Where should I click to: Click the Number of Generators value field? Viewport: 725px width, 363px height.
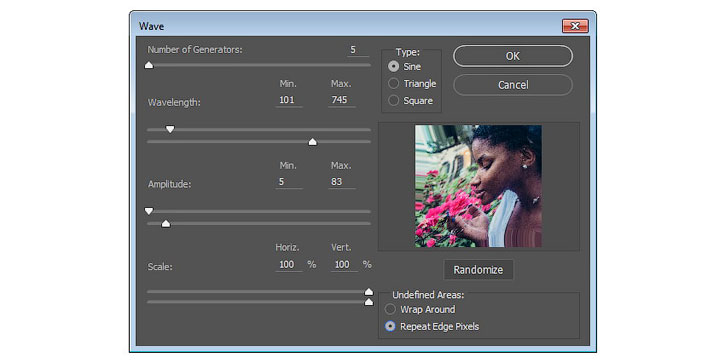click(357, 50)
